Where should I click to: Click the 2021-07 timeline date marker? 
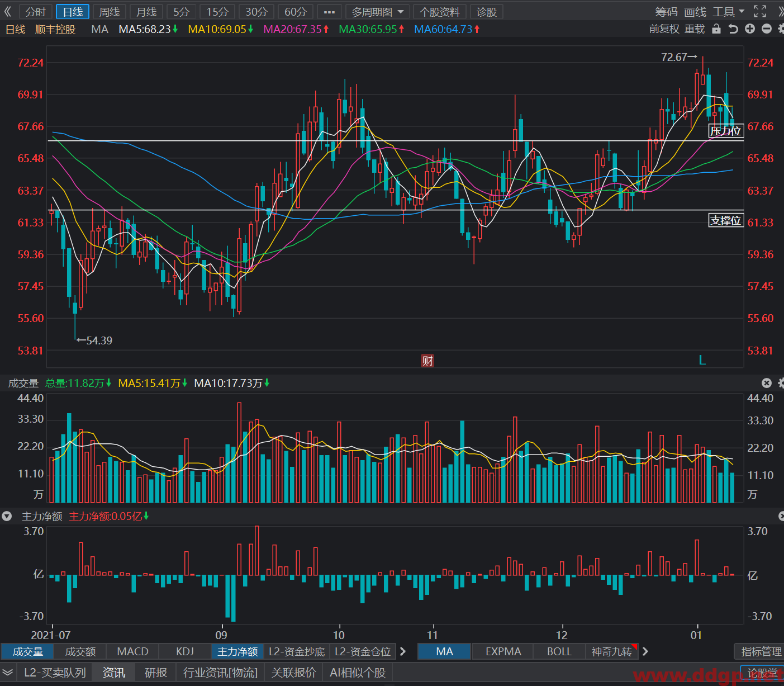pyautogui.click(x=51, y=635)
